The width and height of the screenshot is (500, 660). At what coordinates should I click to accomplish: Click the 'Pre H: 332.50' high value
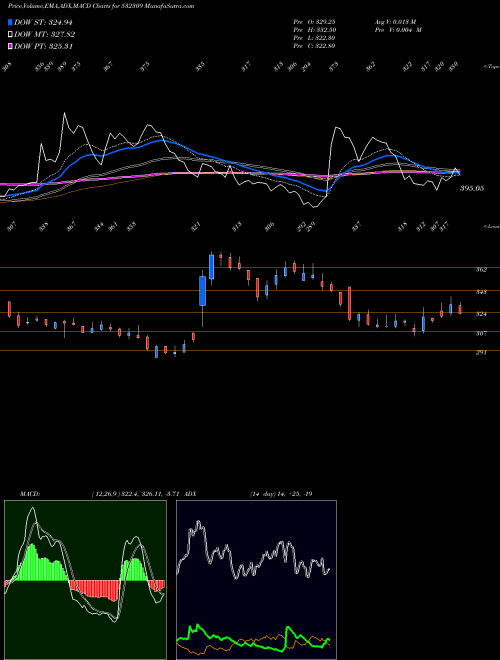pos(314,30)
